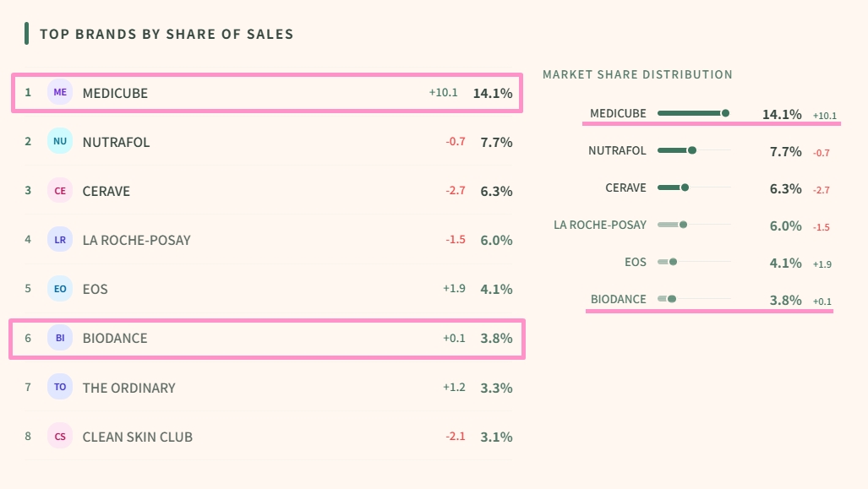Click the LR badge for La Roche-Posay

(60, 240)
